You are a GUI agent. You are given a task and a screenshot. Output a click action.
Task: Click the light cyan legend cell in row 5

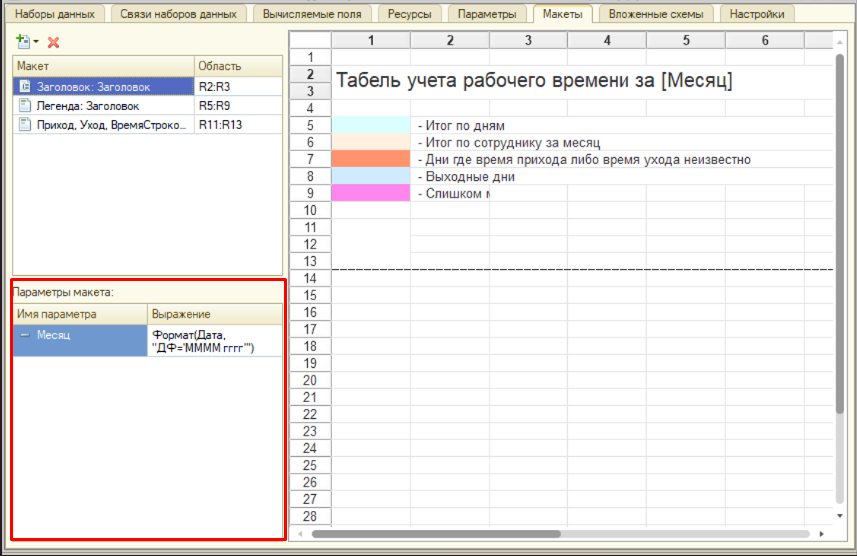(x=371, y=125)
